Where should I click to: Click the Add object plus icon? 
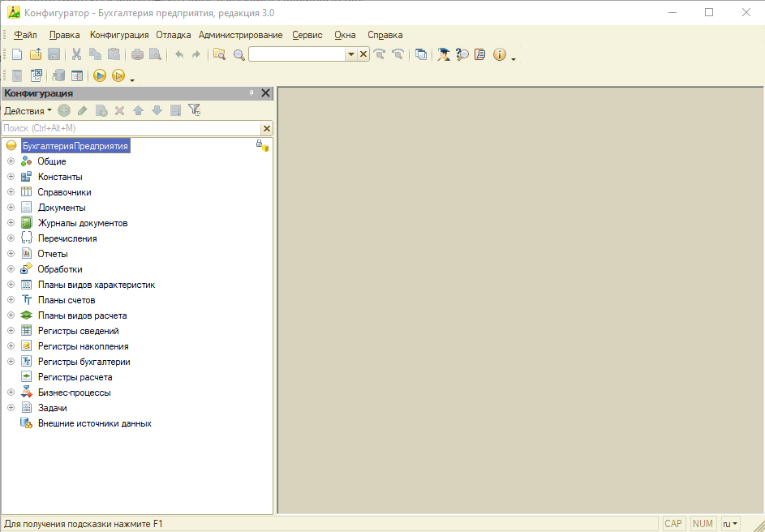pyautogui.click(x=64, y=110)
